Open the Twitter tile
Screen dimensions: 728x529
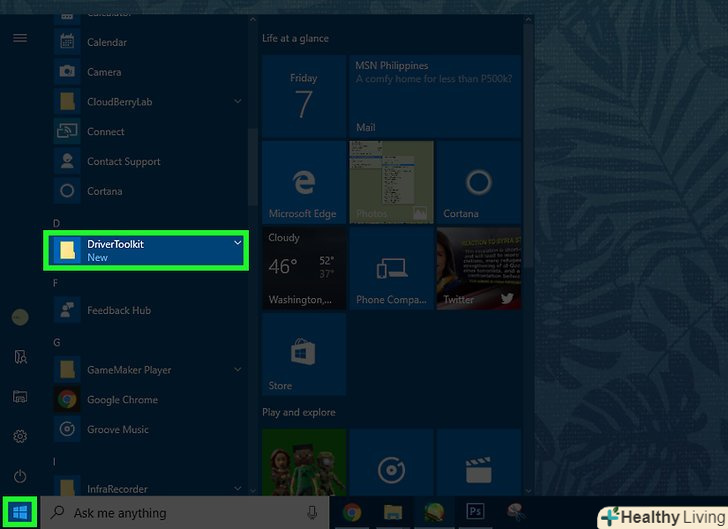pyautogui.click(x=479, y=268)
